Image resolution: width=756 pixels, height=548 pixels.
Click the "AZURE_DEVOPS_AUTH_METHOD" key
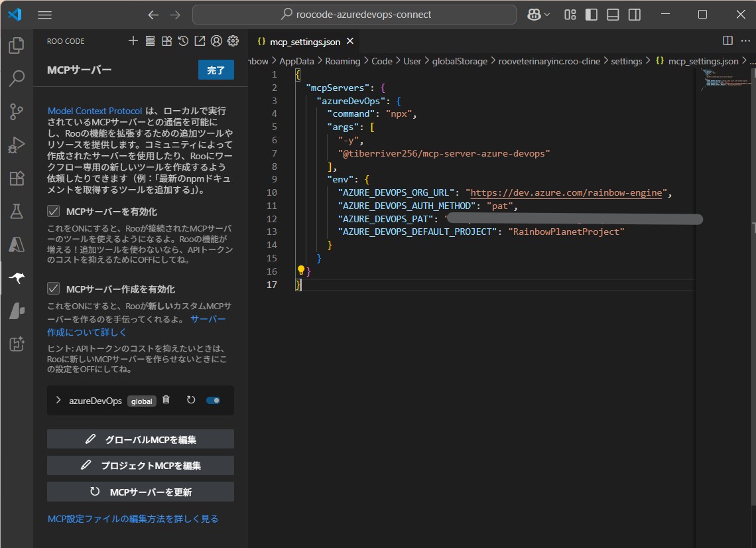[x=407, y=206]
